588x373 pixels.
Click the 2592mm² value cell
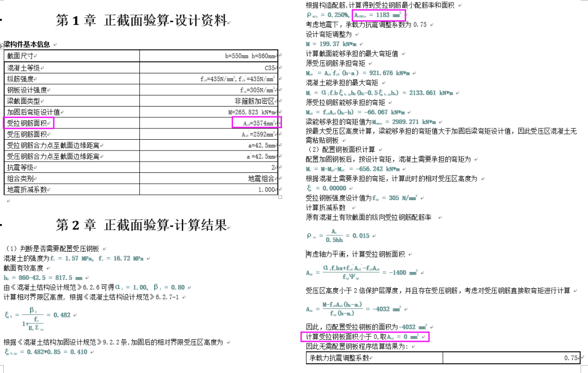pyautogui.click(x=209, y=134)
